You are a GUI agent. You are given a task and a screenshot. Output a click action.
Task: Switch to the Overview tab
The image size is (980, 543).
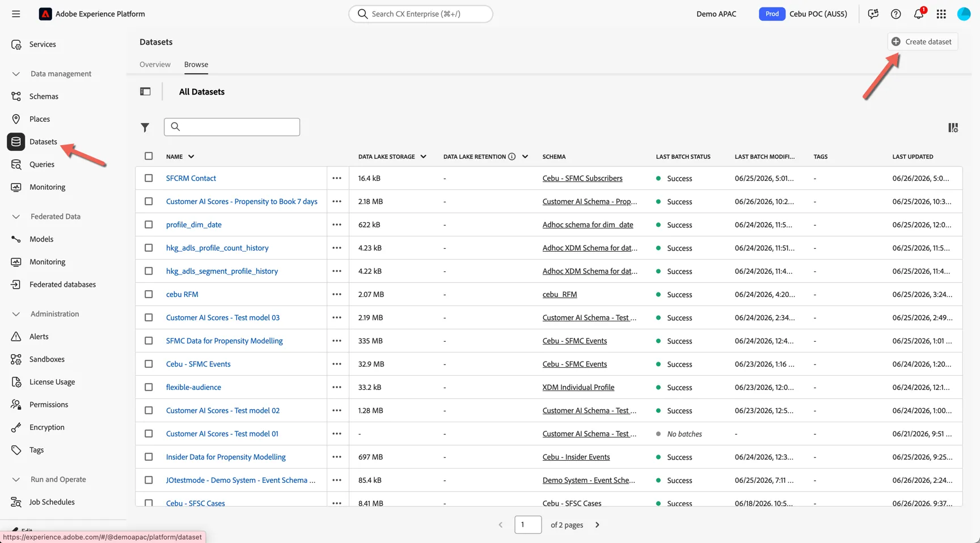tap(155, 65)
